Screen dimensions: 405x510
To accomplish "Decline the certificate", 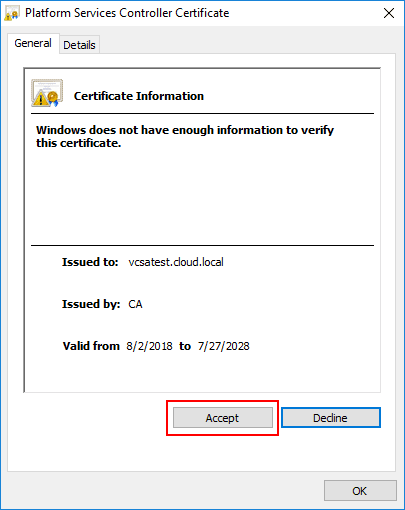I will [x=331, y=418].
